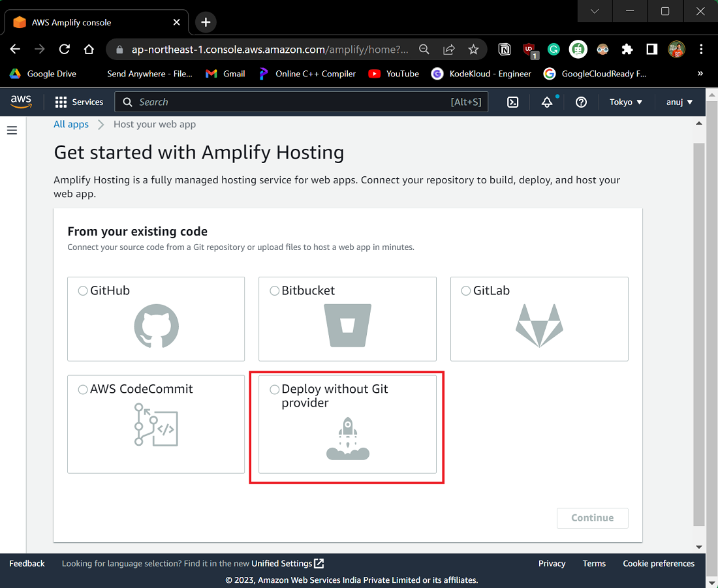Open the Privacy link
This screenshot has width=718, height=588.
[552, 564]
